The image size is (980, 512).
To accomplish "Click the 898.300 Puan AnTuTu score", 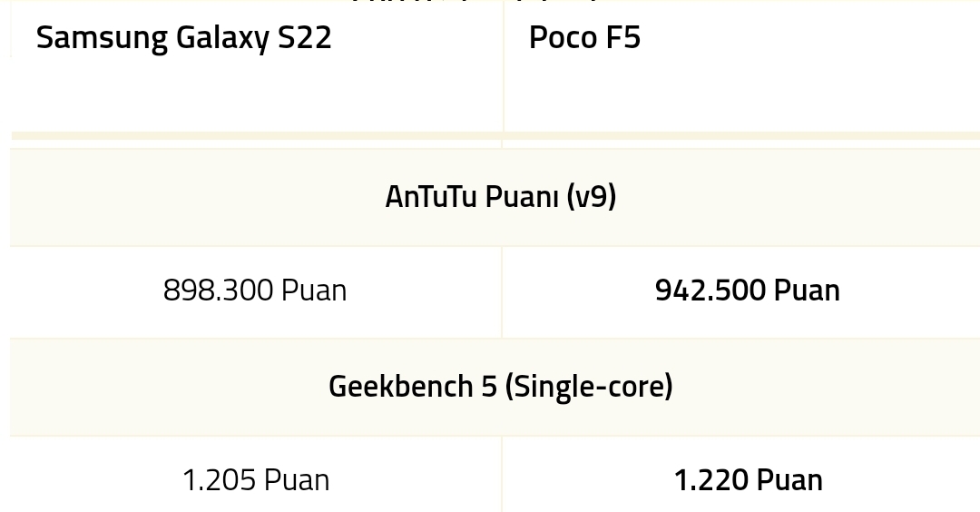I will [255, 290].
